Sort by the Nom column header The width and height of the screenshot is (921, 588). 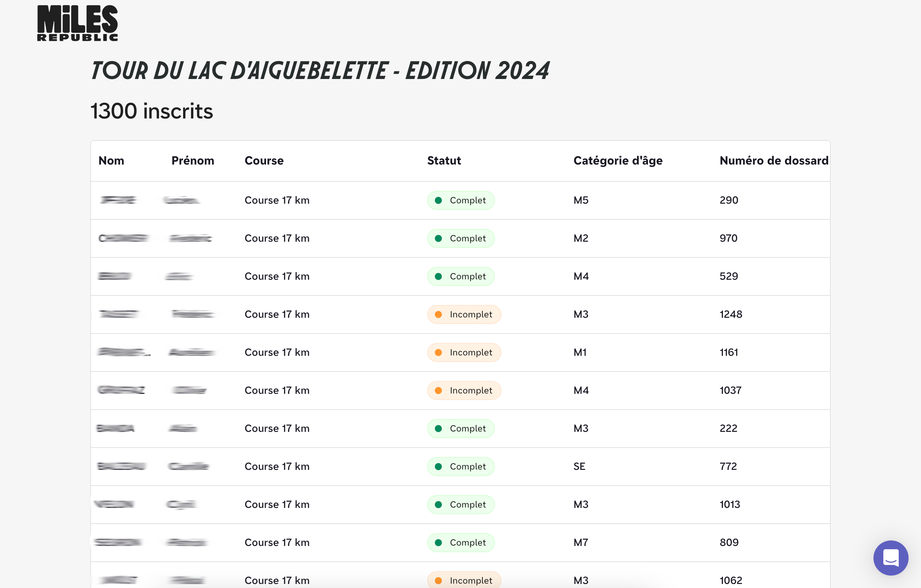[111, 160]
